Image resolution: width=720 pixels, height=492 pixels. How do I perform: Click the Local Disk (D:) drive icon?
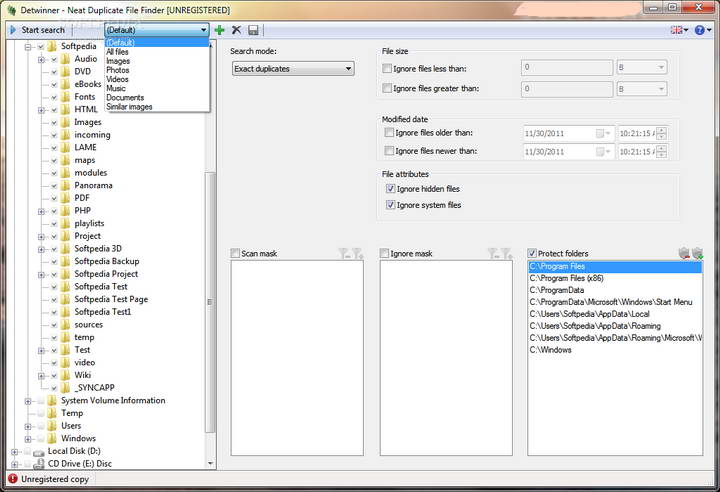pos(39,452)
